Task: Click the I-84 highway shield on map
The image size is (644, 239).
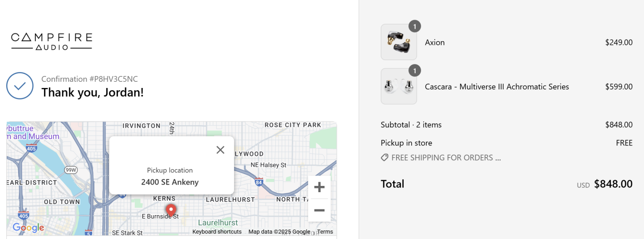Action: tap(259, 182)
